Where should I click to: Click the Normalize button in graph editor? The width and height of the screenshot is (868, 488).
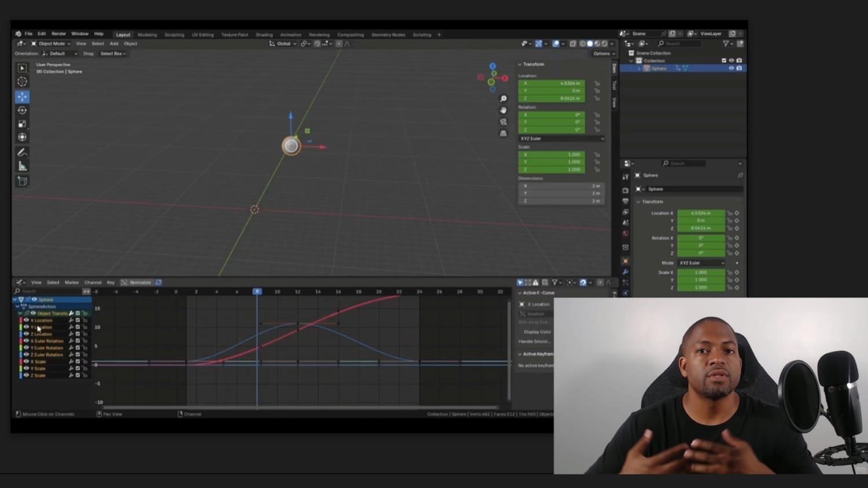click(139, 283)
